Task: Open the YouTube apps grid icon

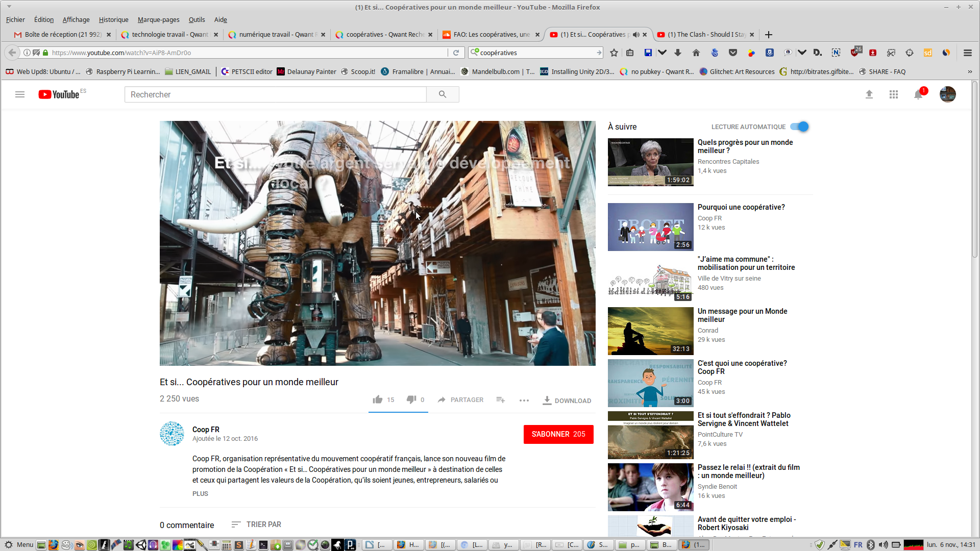Action: [894, 94]
